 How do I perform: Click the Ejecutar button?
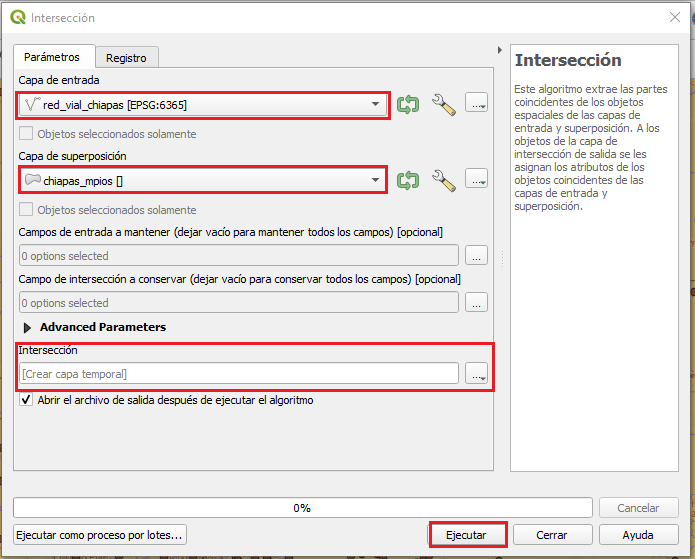pos(467,535)
